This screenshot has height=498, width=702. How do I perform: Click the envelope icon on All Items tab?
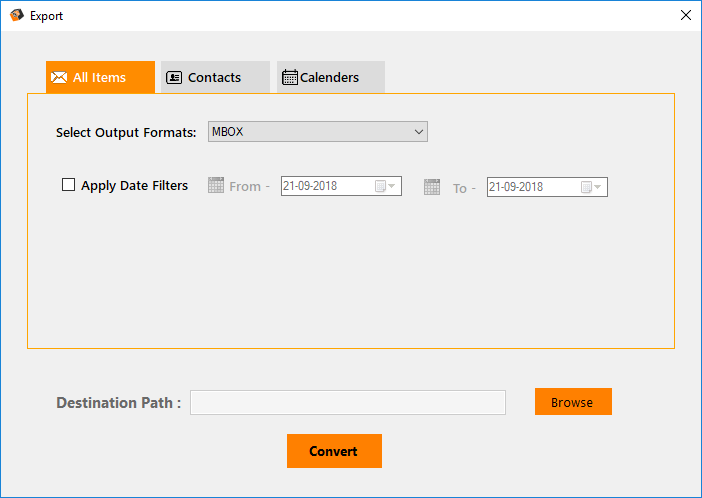point(59,77)
